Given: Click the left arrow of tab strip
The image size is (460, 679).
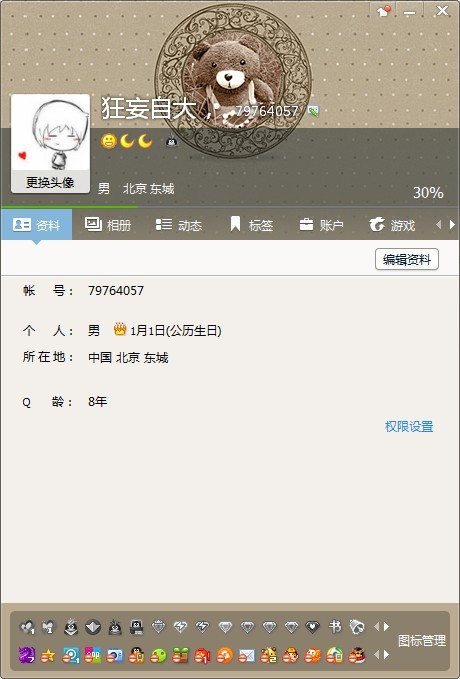Looking at the screenshot, I should point(439,225).
